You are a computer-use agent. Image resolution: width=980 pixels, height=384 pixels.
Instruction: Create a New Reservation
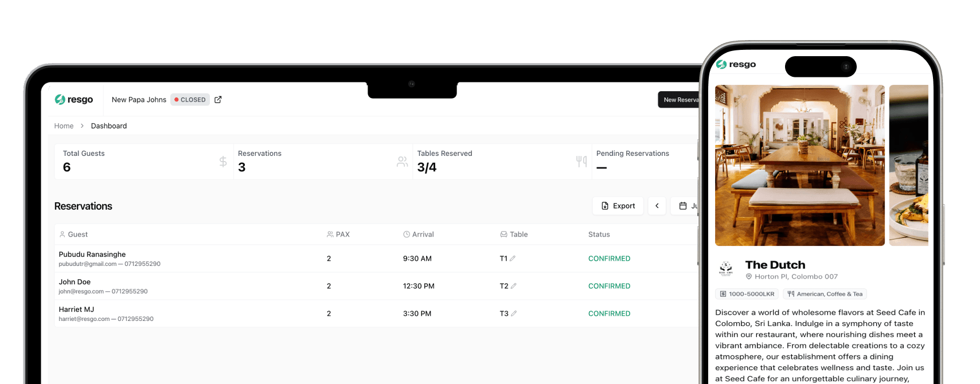678,100
